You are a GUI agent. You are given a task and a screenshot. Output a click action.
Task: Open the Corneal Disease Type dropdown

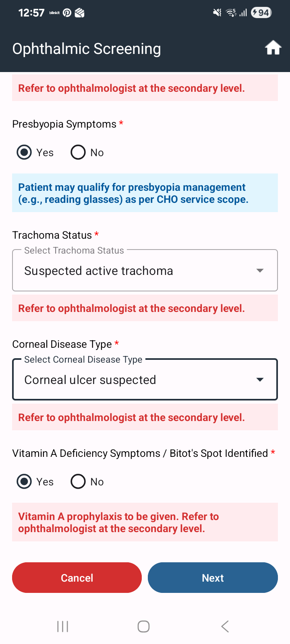[145, 380]
